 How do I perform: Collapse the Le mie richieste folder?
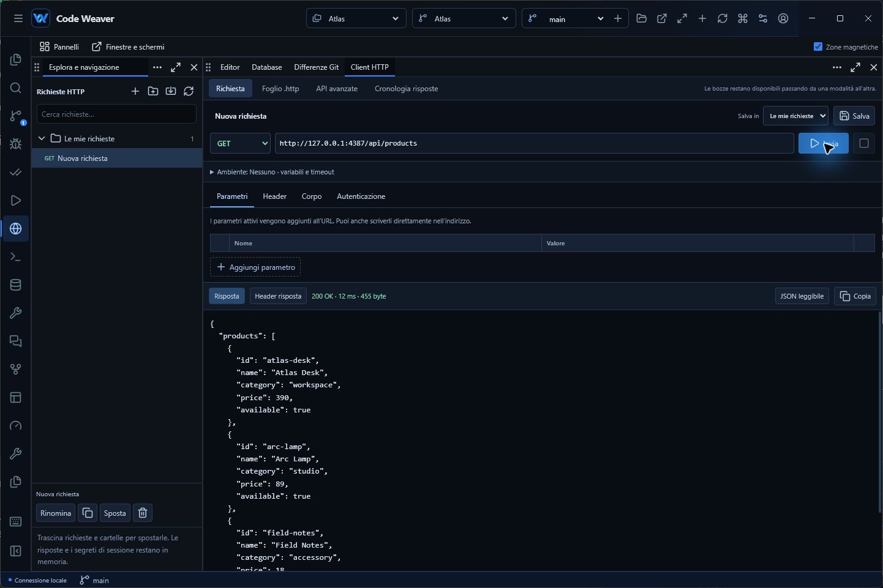[x=42, y=138]
